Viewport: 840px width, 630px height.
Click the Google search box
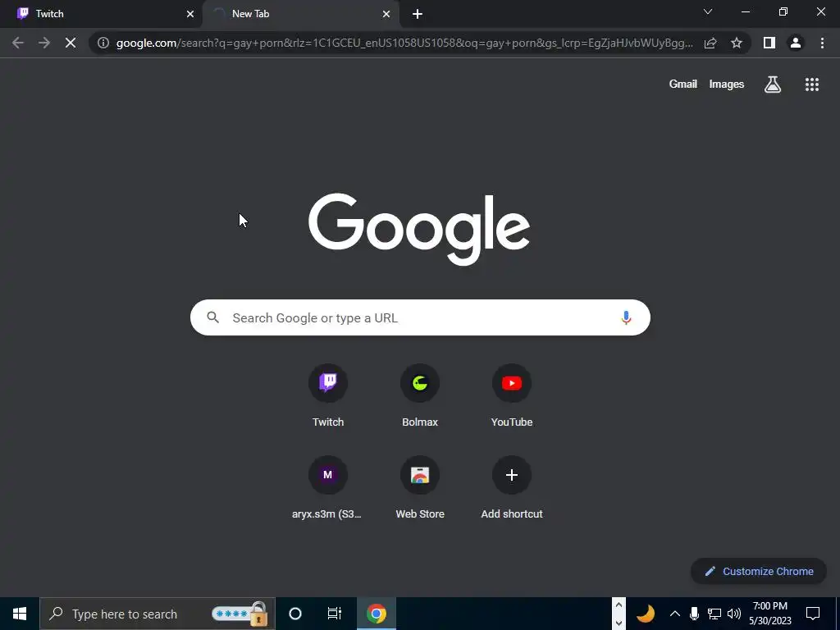[x=420, y=317]
